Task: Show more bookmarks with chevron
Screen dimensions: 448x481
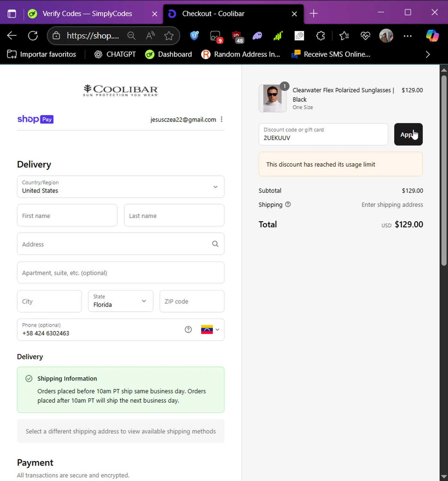Action: 427,55
